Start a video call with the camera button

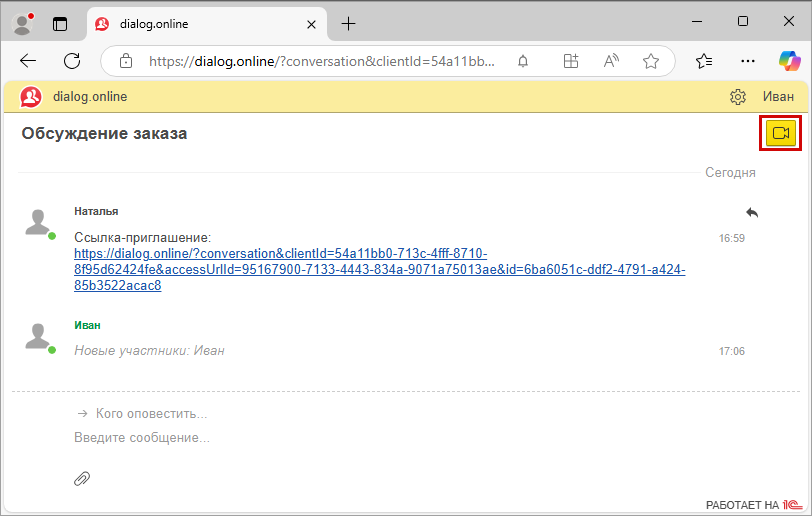pyautogui.click(x=781, y=134)
